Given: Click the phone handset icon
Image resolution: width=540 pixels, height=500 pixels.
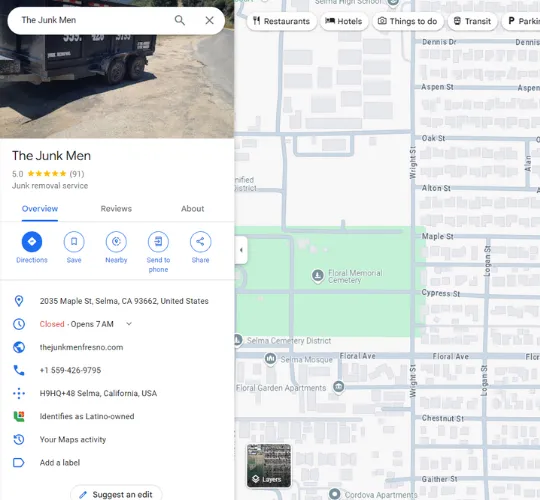Looking at the screenshot, I should [x=19, y=370].
